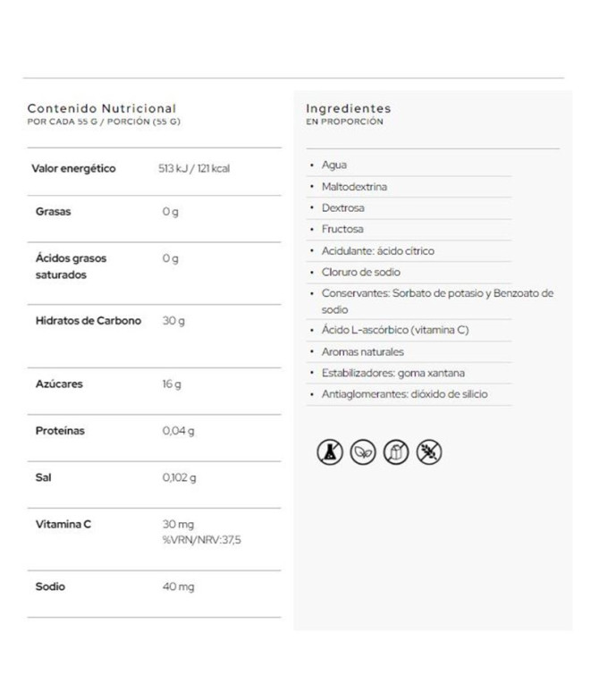Click the Vitamina C row label
Viewport: 591px width, 700px height.
63,524
